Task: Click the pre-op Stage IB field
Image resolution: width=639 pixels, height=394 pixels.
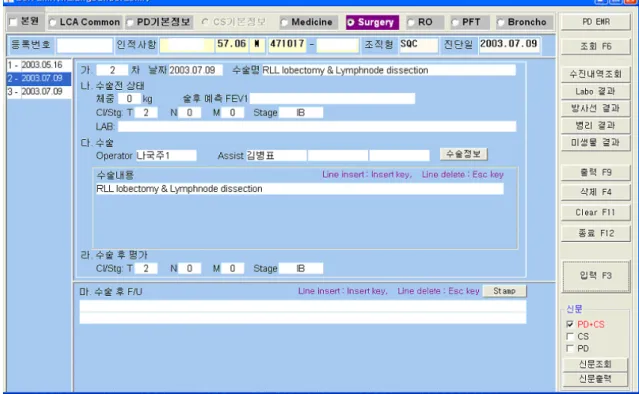Action: (301, 112)
